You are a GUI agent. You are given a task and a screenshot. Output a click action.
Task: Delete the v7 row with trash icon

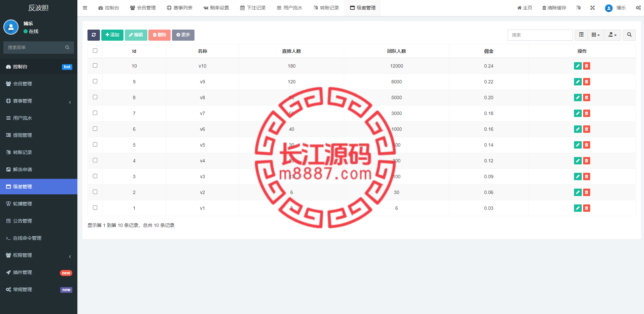click(x=586, y=113)
